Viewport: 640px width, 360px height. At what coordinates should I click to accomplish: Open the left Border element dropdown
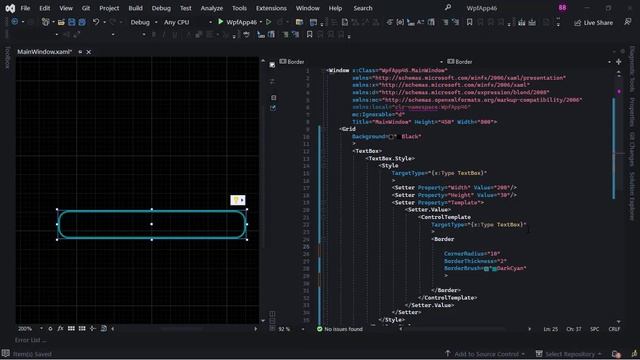click(362, 62)
